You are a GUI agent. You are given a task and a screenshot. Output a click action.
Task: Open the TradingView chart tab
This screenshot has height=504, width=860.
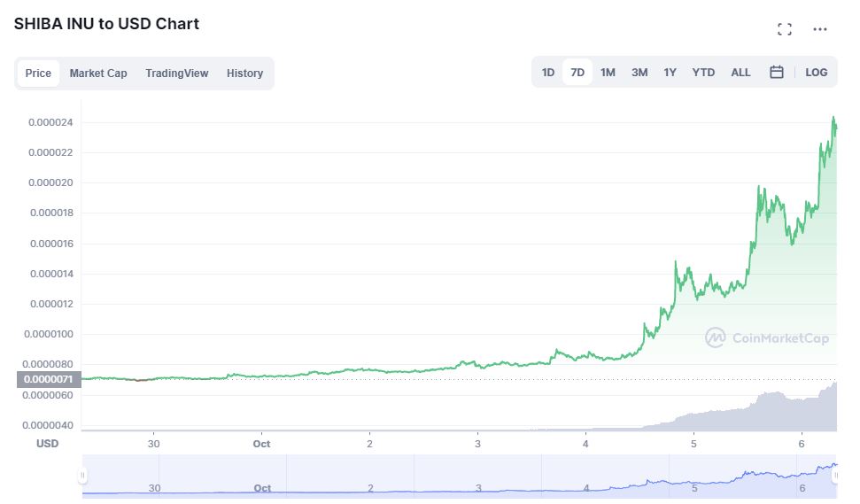coord(177,74)
